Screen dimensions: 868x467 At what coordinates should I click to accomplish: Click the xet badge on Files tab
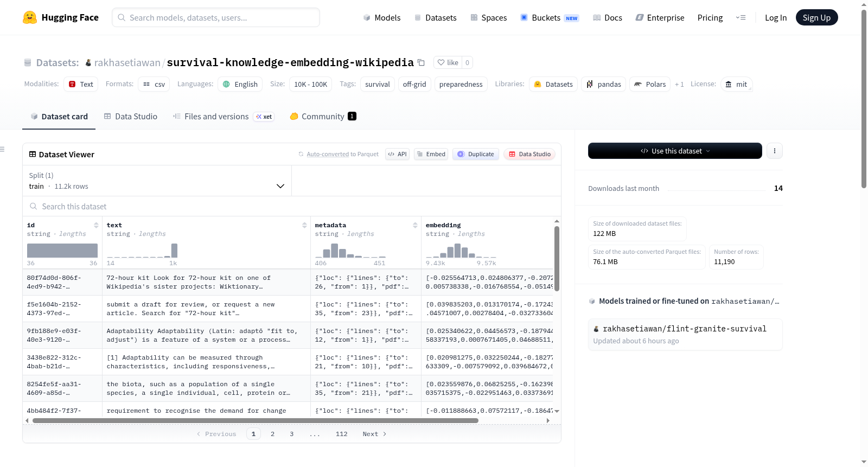point(264,117)
